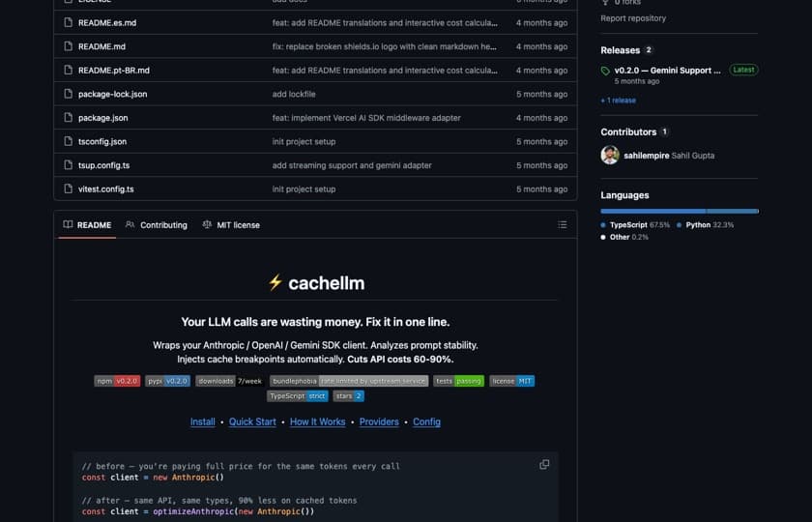Click the tests passing badge
This screenshot has width=812, height=522.
pos(459,381)
